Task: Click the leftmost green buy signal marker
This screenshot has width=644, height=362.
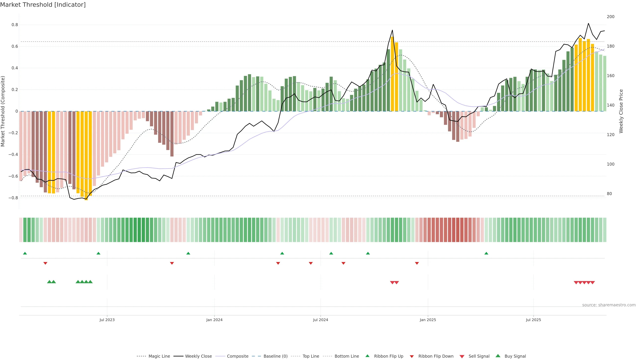Action: pyautogui.click(x=49, y=282)
